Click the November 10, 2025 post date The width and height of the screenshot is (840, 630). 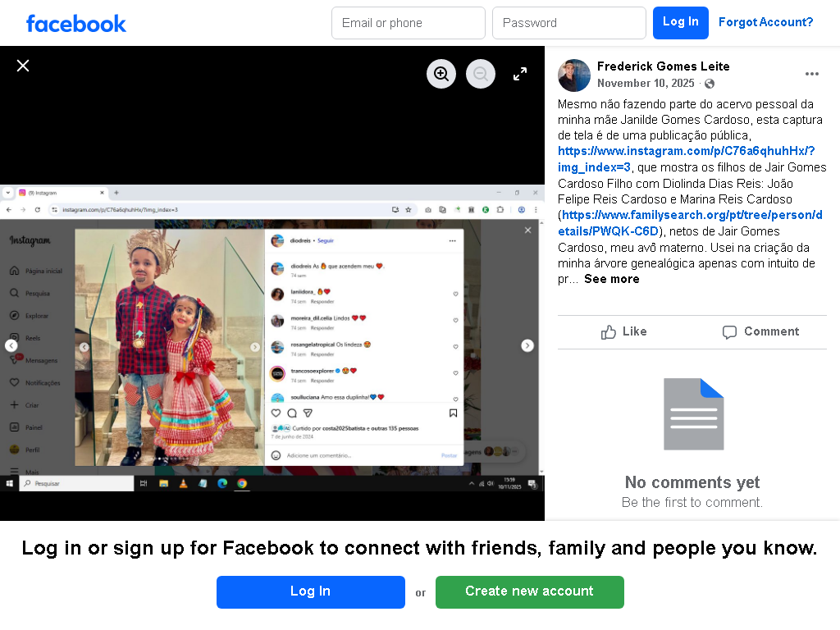point(646,84)
